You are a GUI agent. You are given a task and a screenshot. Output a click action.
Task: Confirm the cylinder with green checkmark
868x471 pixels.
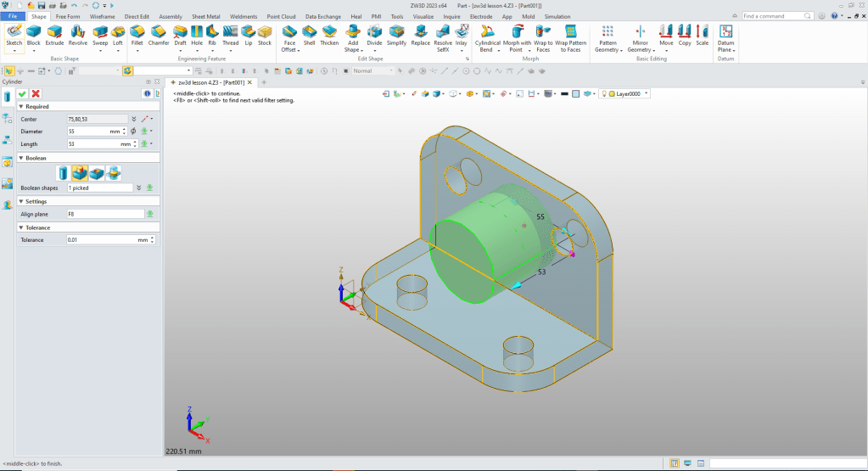tap(22, 93)
